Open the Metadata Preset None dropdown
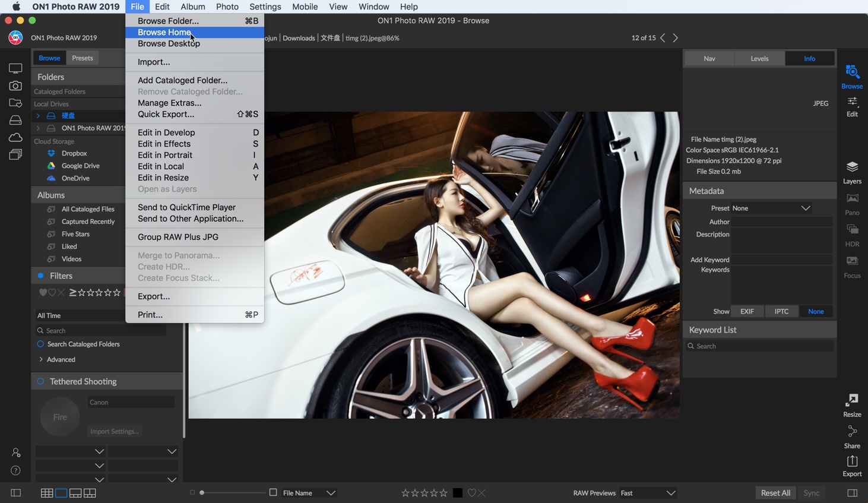The width and height of the screenshot is (868, 503). (771, 208)
